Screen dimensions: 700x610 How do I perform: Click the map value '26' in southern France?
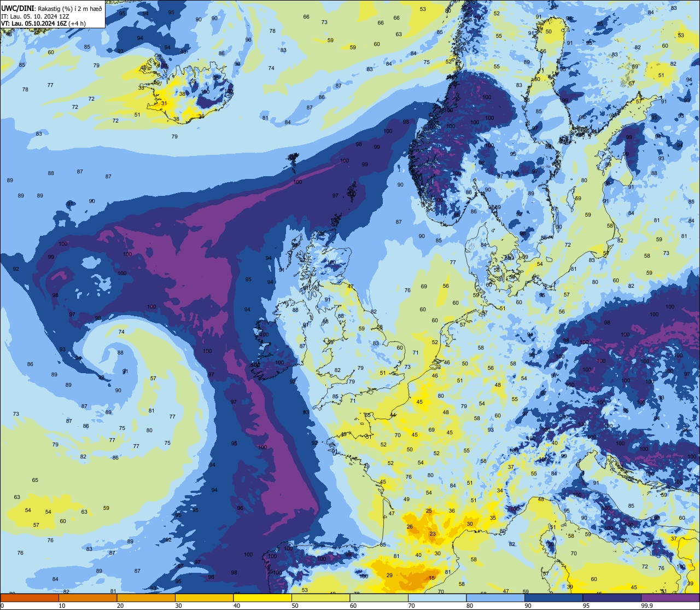[x=410, y=527]
